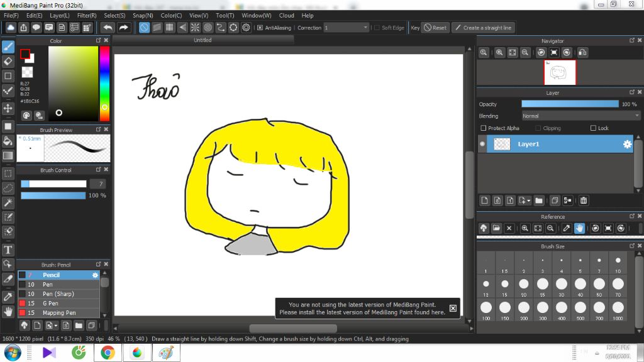Open the cloud icon in the top toolbar

11,28
